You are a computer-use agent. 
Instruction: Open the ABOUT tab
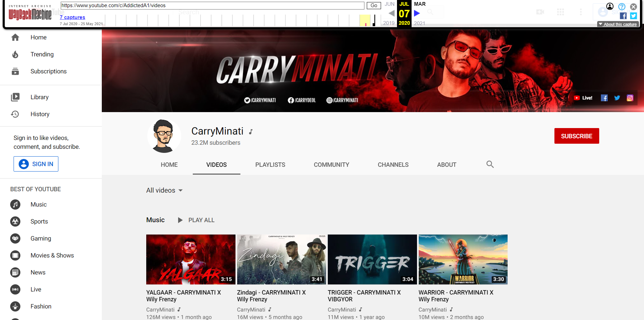pyautogui.click(x=447, y=165)
